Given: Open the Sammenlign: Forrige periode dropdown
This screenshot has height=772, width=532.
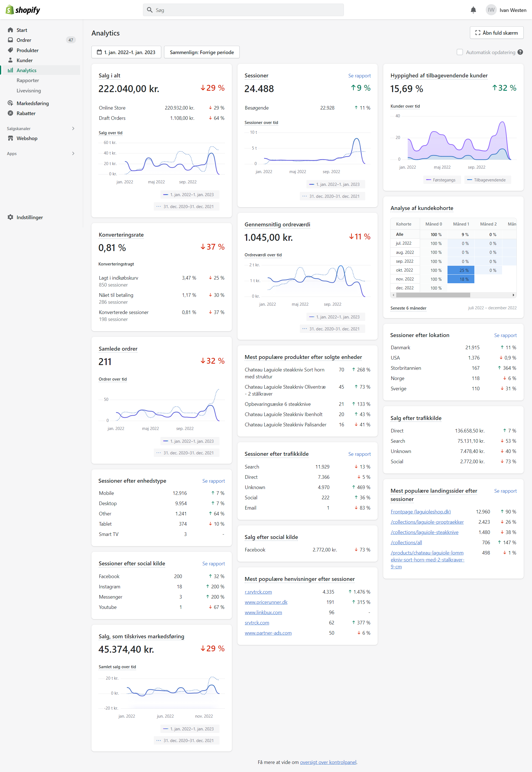Looking at the screenshot, I should pyautogui.click(x=202, y=52).
